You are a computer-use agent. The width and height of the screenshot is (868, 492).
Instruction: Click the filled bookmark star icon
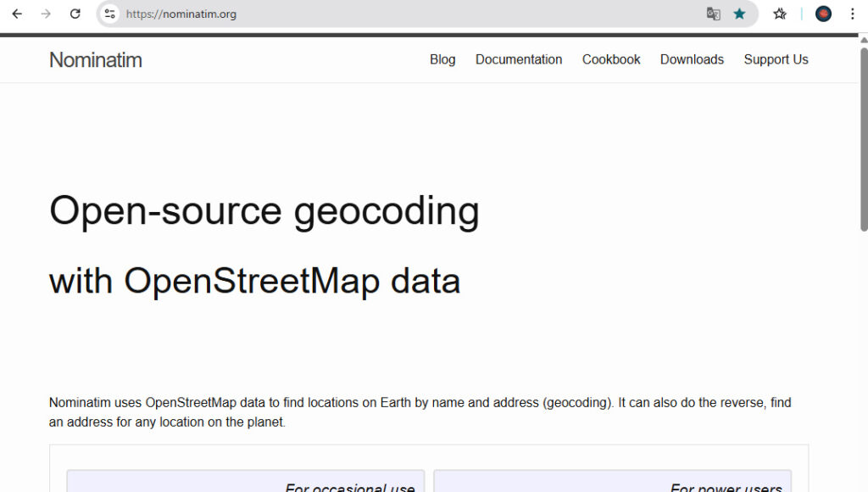pos(739,14)
